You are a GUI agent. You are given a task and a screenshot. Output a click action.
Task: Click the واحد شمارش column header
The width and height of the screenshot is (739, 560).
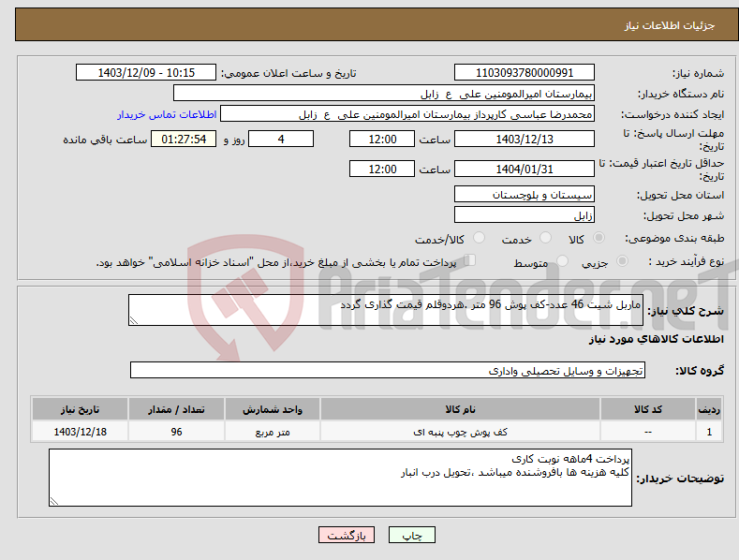(273, 409)
